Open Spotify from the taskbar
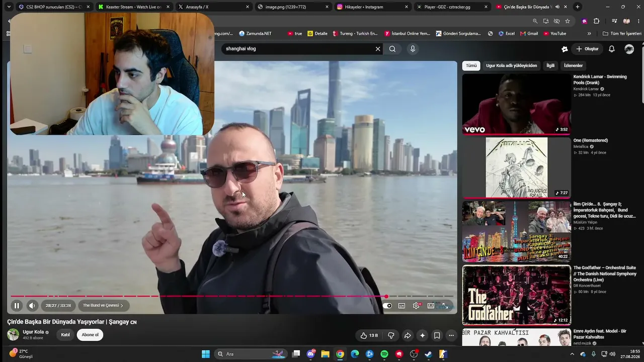The image size is (644, 362). (384, 354)
